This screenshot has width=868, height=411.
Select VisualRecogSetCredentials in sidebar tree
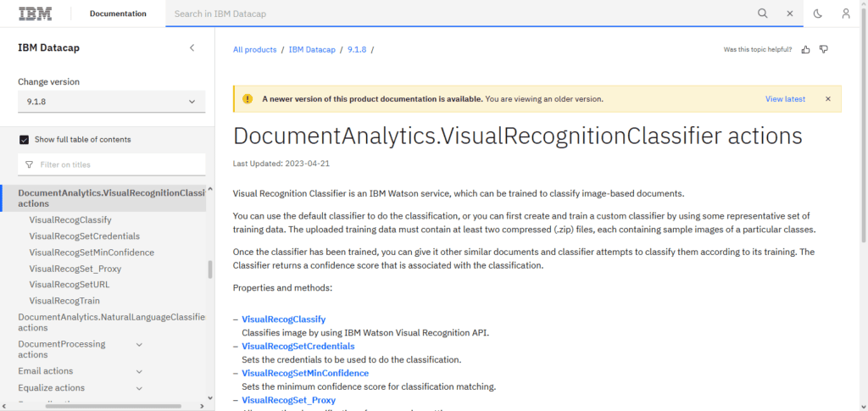tap(84, 236)
